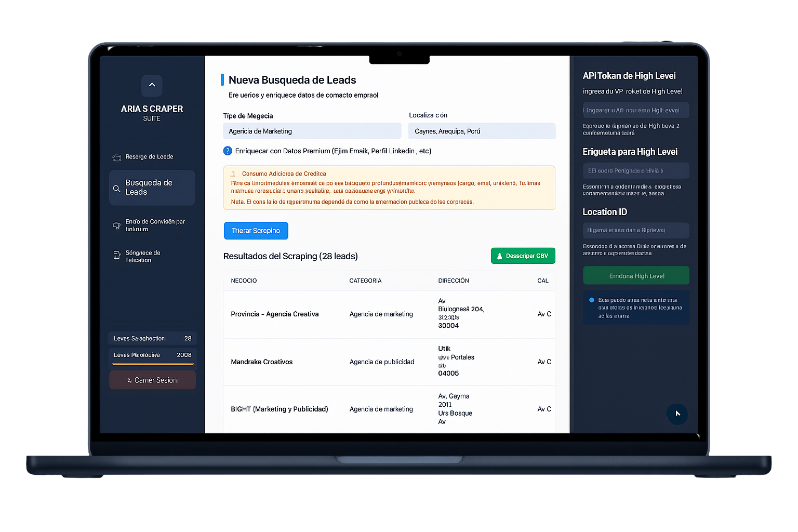Download results via the green "Descscripar CBV" button
The width and height of the screenshot is (798, 532).
coord(523,256)
